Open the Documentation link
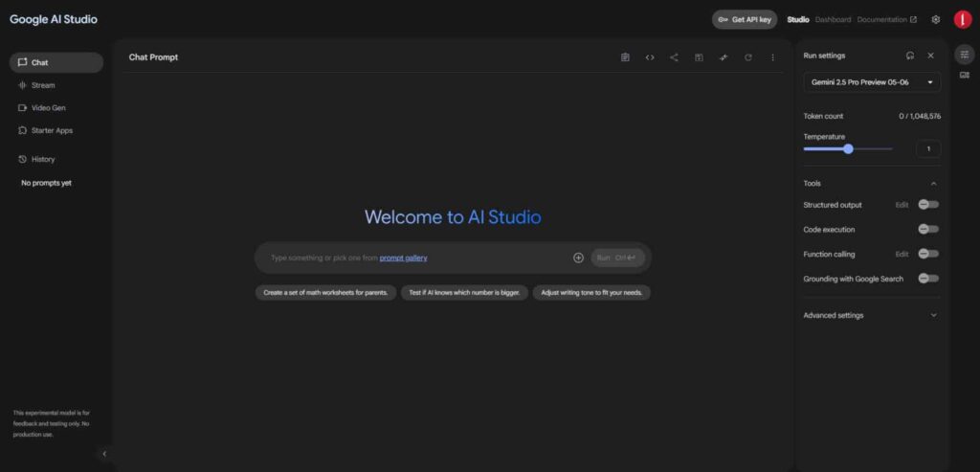Viewport: 980px width, 472px height. 881,19
